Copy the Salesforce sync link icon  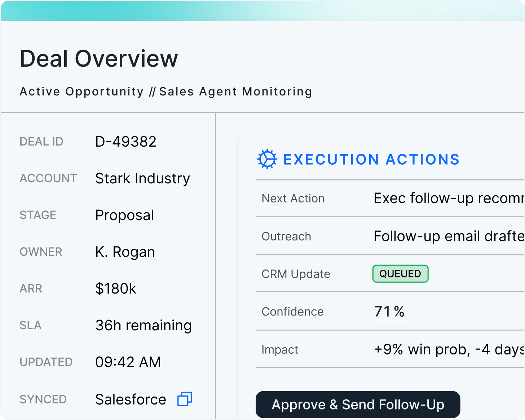point(185,399)
